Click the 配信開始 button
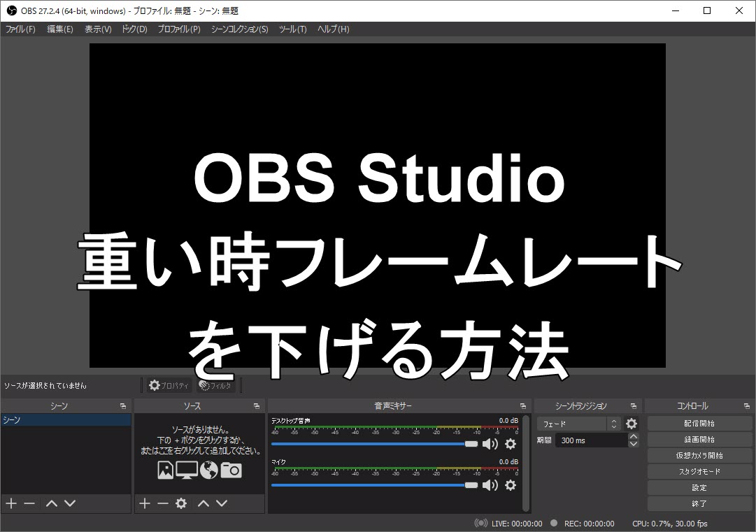Screen dimensions: 756x532 pyautogui.click(x=699, y=424)
